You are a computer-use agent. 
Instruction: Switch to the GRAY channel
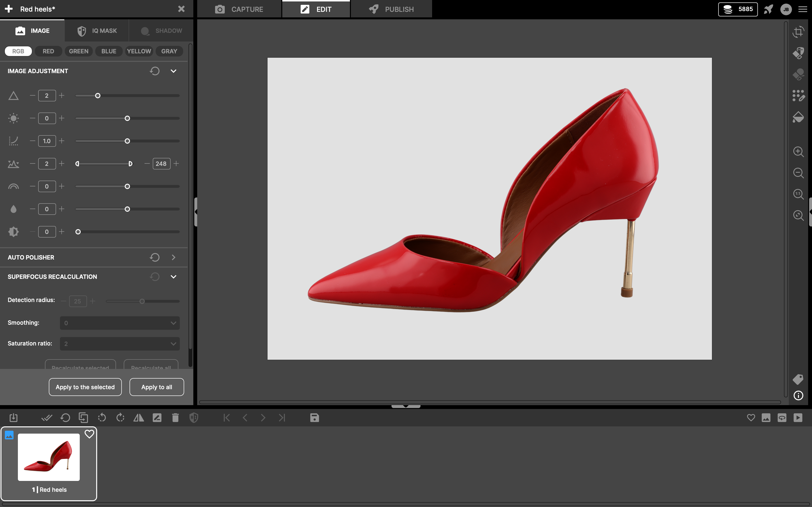[x=169, y=51]
